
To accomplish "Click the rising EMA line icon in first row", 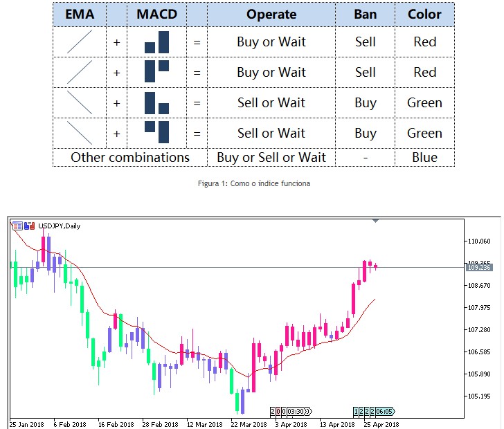I will pyautogui.click(x=80, y=42).
